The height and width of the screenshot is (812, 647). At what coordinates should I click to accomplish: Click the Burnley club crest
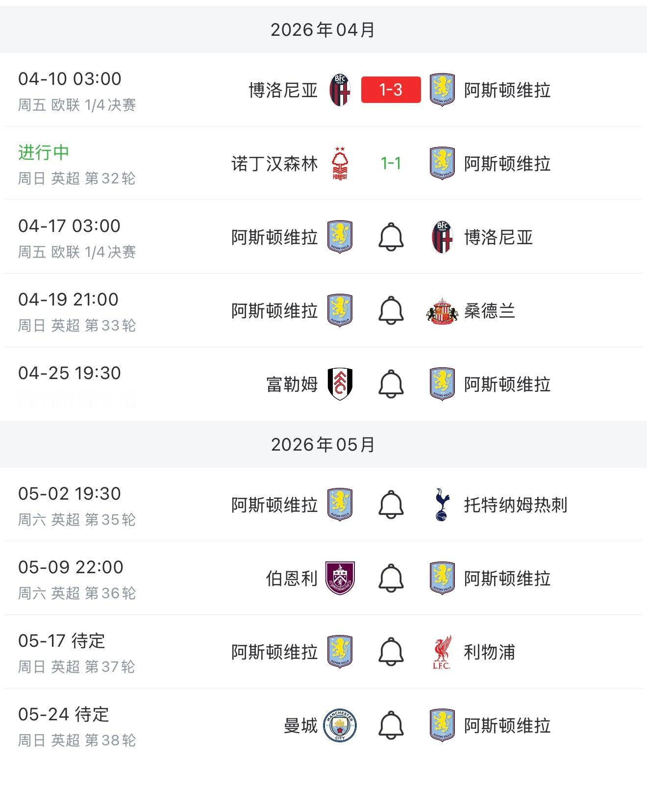coord(340,578)
